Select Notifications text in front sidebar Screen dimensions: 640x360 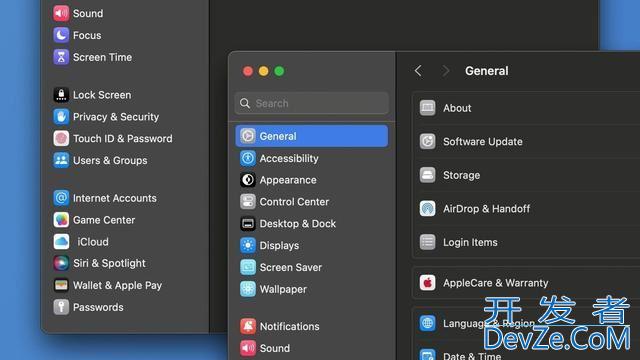pos(289,327)
